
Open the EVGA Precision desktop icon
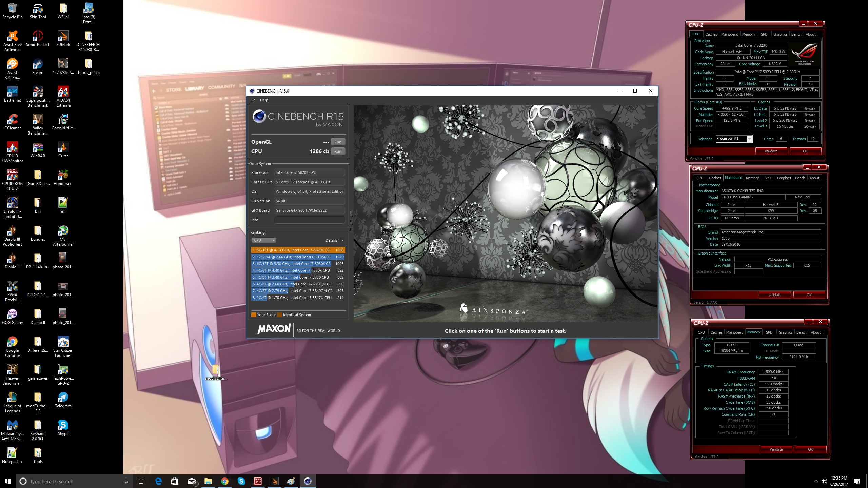pos(13,291)
